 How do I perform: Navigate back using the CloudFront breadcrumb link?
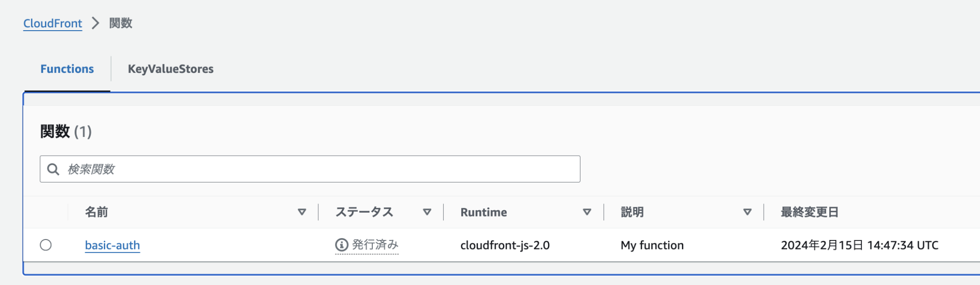point(53,23)
